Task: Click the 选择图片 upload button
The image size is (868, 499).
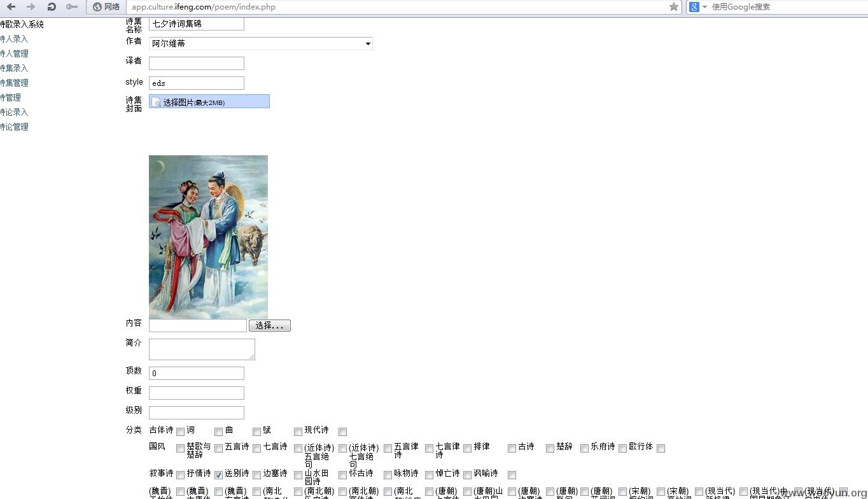Action: pos(209,101)
